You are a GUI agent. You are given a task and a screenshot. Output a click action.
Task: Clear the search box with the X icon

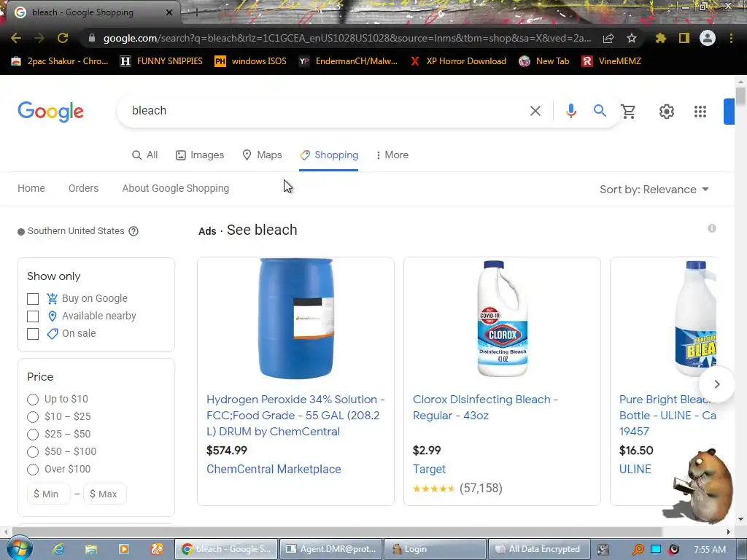pos(535,111)
